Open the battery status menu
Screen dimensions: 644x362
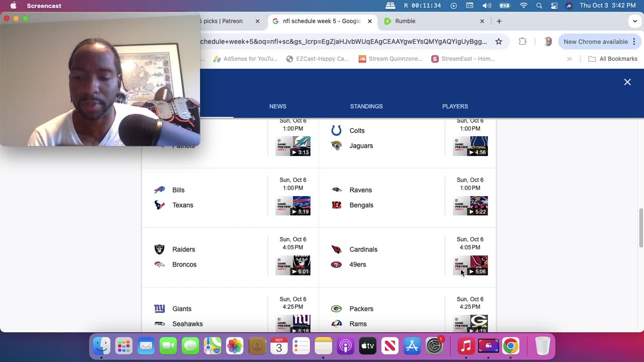[x=505, y=6]
